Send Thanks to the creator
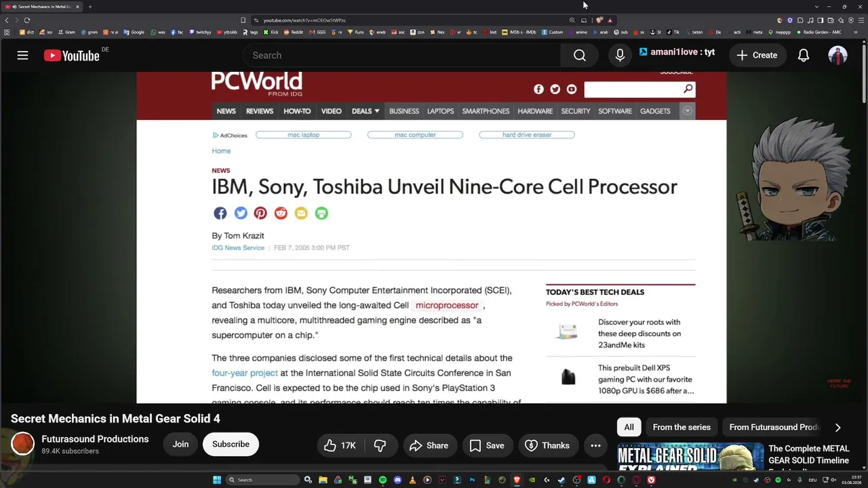868x488 pixels. (547, 445)
